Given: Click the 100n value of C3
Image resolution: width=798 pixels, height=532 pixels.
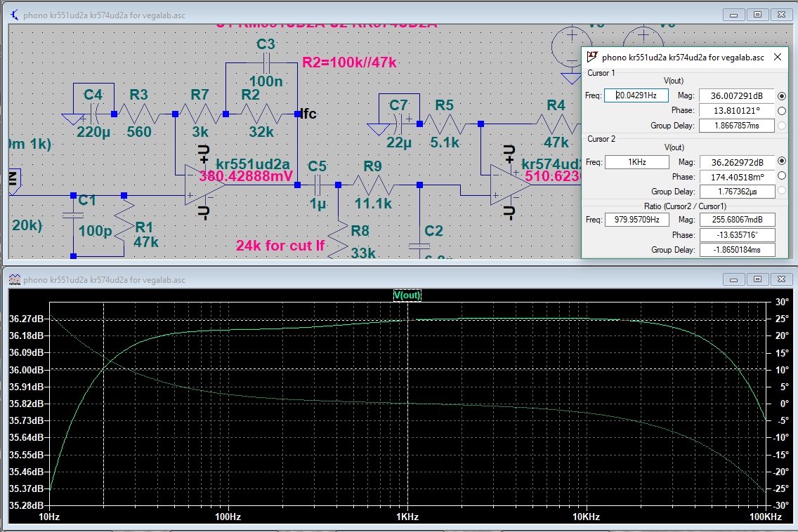Looking at the screenshot, I should coord(266,81).
